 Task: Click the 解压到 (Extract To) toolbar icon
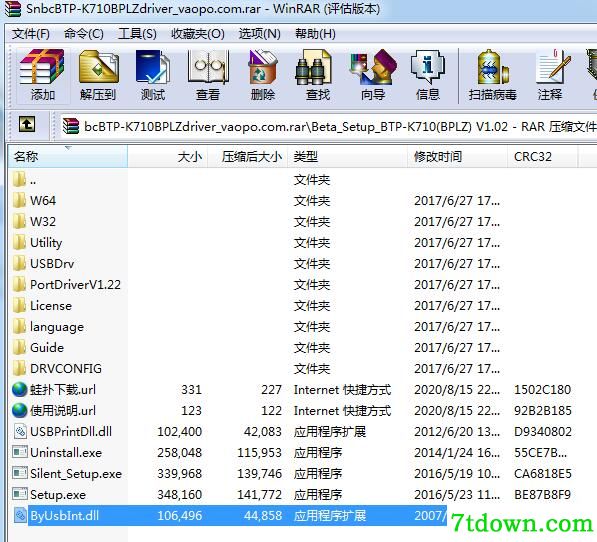[98, 67]
